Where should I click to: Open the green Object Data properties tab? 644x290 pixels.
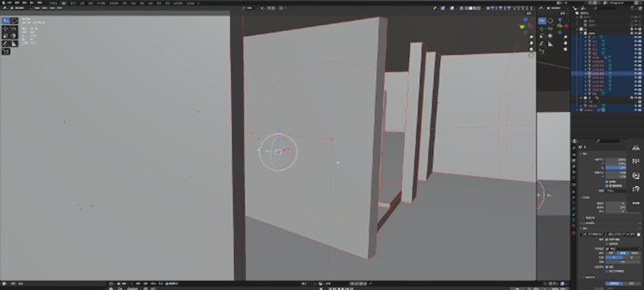tap(573, 220)
